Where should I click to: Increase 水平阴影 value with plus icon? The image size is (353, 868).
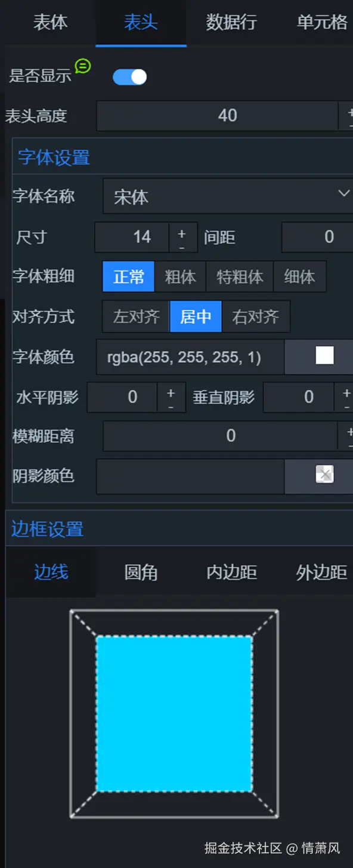click(x=171, y=392)
